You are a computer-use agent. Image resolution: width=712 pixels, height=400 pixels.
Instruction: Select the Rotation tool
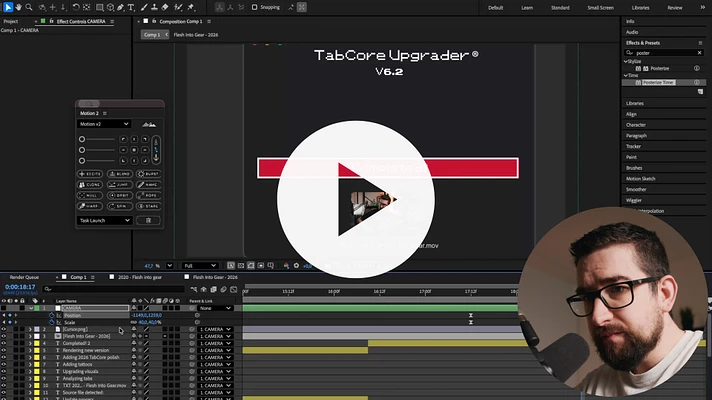76,7
